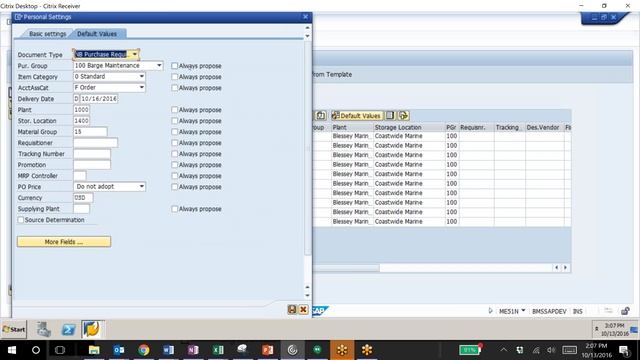The image size is (640, 360).
Task: Open volume control in system tray
Action: [x=551, y=350]
